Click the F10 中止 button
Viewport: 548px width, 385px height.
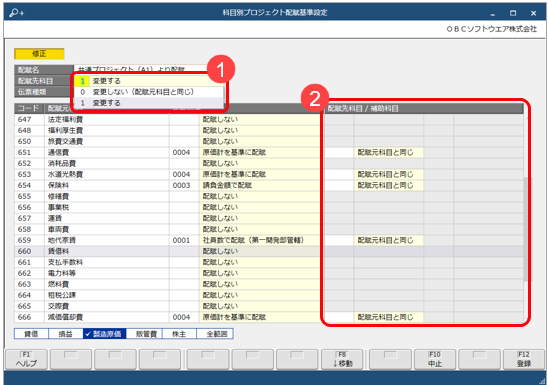pyautogui.click(x=435, y=359)
